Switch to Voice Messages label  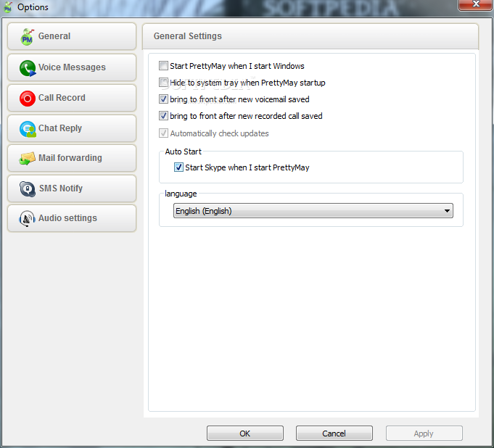(72, 67)
